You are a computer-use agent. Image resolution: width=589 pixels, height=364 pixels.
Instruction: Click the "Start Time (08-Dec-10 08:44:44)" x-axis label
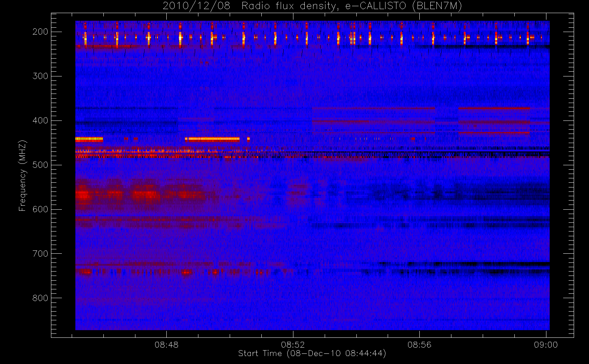coord(312,353)
